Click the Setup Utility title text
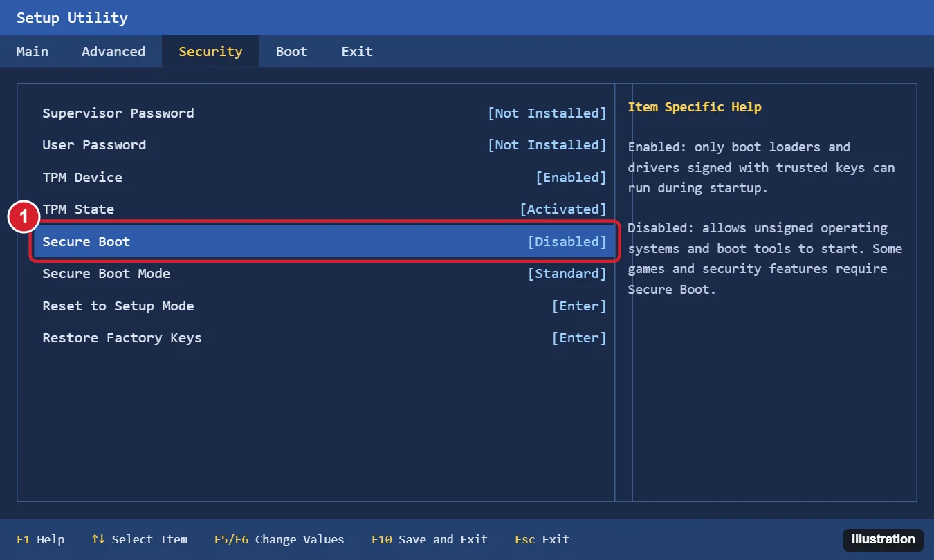 pyautogui.click(x=72, y=18)
